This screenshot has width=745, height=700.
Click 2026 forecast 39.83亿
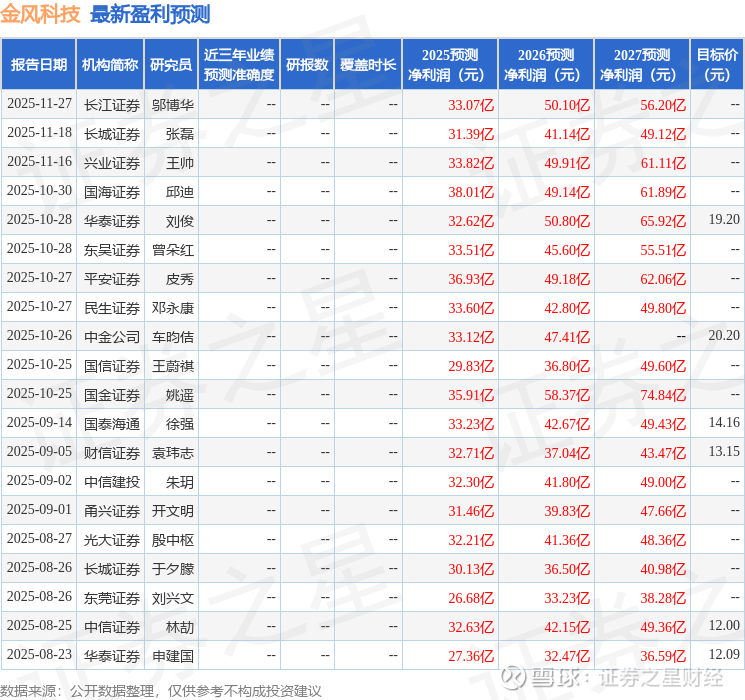pos(567,511)
